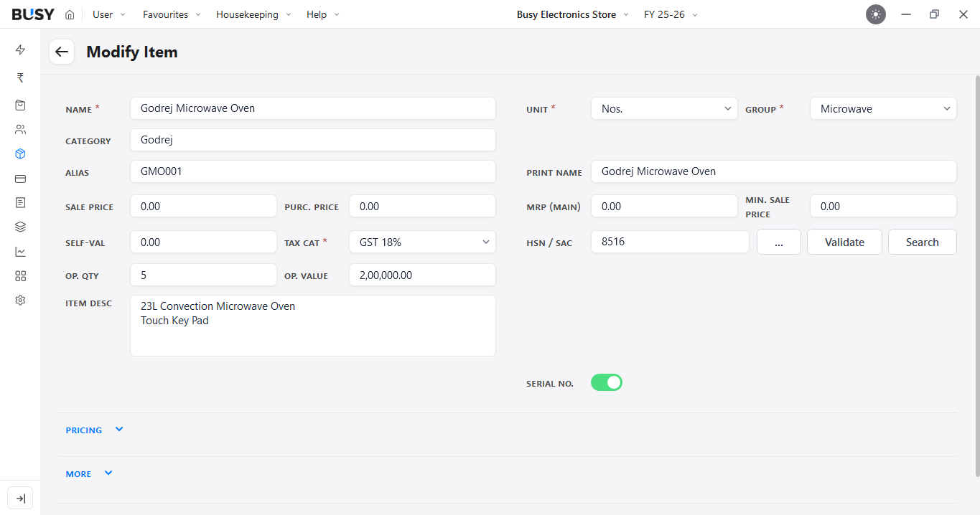The height and width of the screenshot is (515, 980).
Task: Click the MRP (Main) field
Action: (x=664, y=206)
